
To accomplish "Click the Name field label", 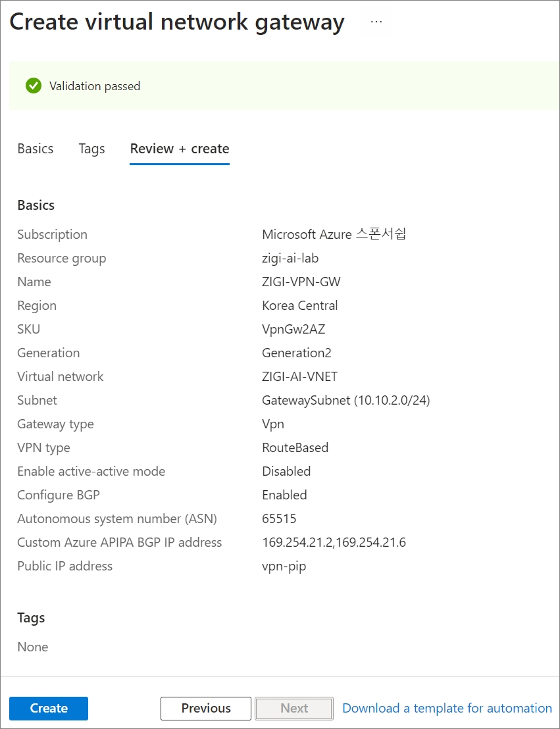I will pyautogui.click(x=34, y=282).
